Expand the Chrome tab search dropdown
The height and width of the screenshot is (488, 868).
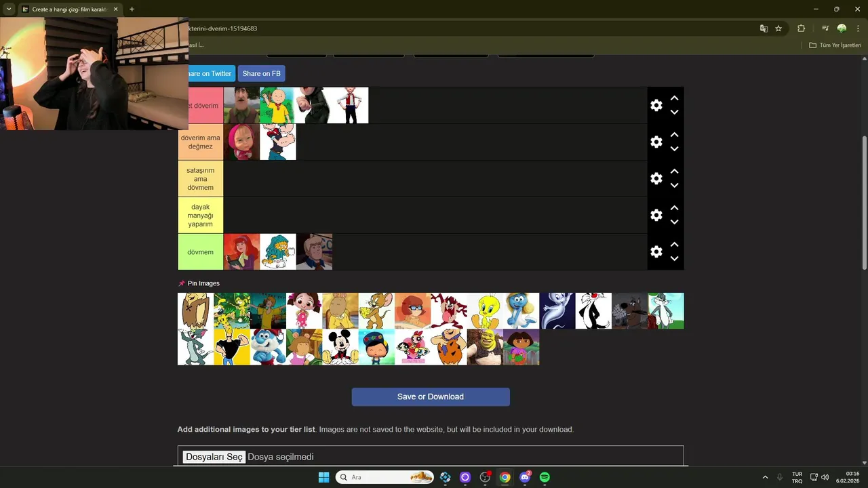pyautogui.click(x=9, y=9)
